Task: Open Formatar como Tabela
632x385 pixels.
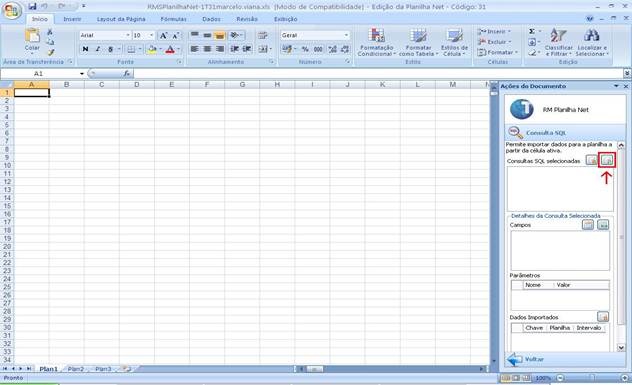Action: 418,36
